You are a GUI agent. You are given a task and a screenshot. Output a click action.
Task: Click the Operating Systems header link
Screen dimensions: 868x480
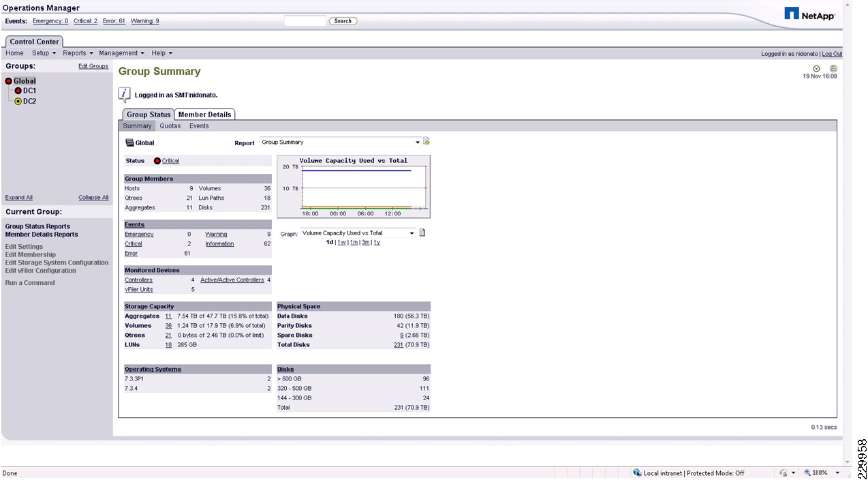click(x=153, y=370)
